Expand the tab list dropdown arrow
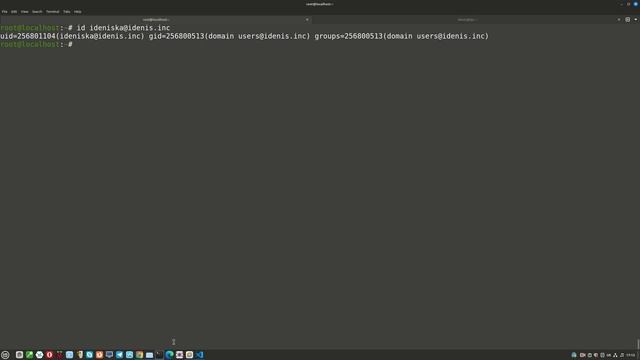Image resolution: width=640 pixels, height=360 pixels. tap(636, 20)
